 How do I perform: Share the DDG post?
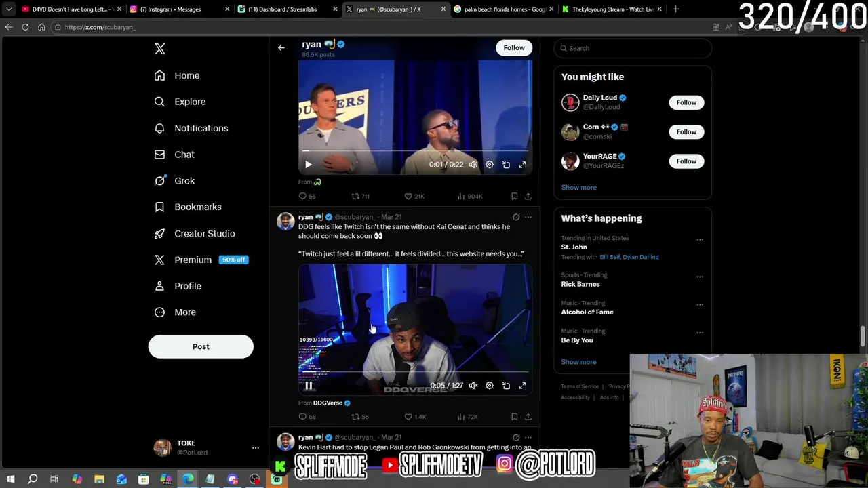[528, 417]
